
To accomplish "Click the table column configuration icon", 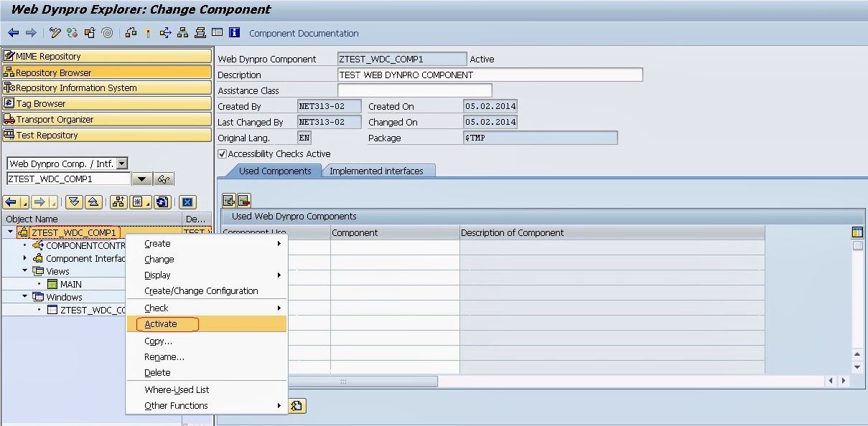I will tap(857, 232).
